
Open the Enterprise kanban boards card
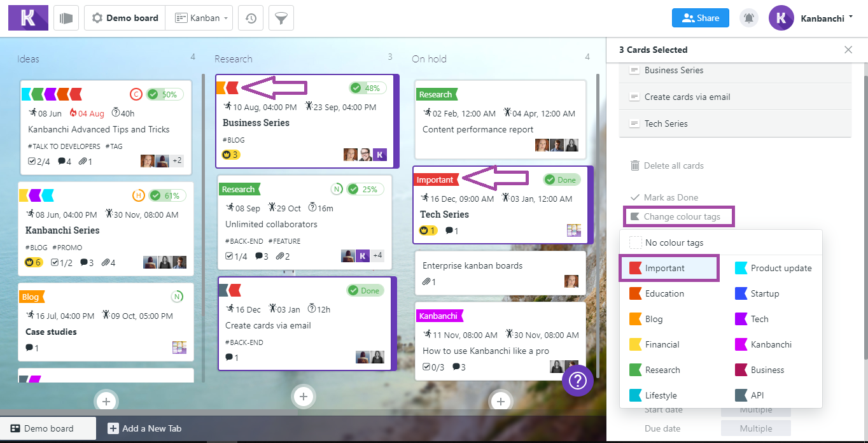click(500, 273)
